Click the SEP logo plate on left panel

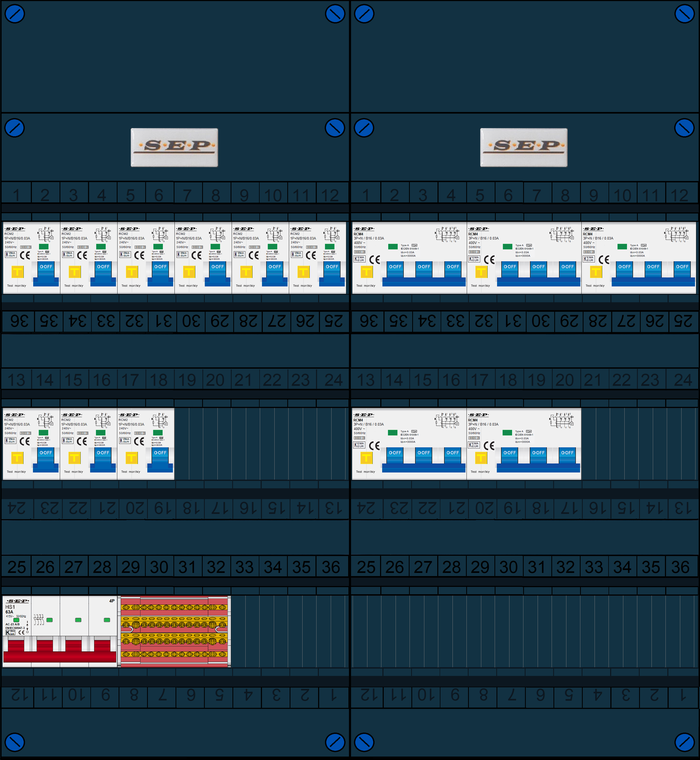pos(174,147)
